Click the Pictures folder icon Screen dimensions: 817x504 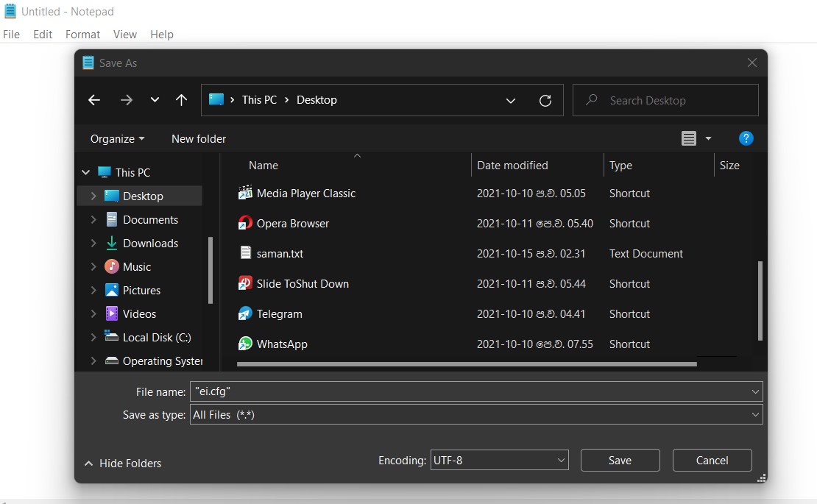click(x=111, y=290)
